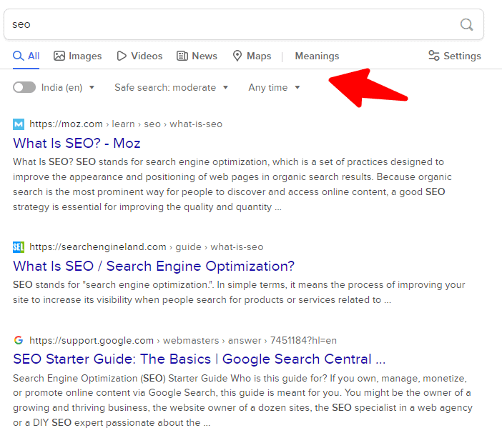Click the support.google.com URL breadcrumb

(x=183, y=341)
